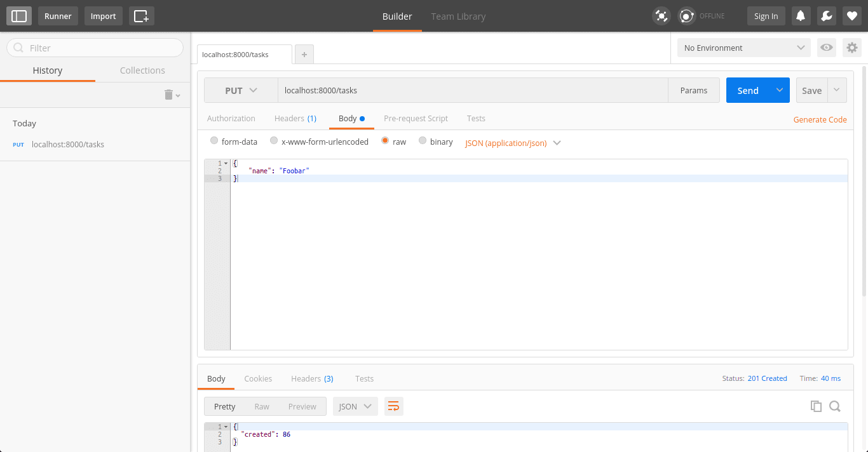Viewport: 868px width, 452px height.
Task: Switch response view to Pretty
Action: (x=225, y=406)
